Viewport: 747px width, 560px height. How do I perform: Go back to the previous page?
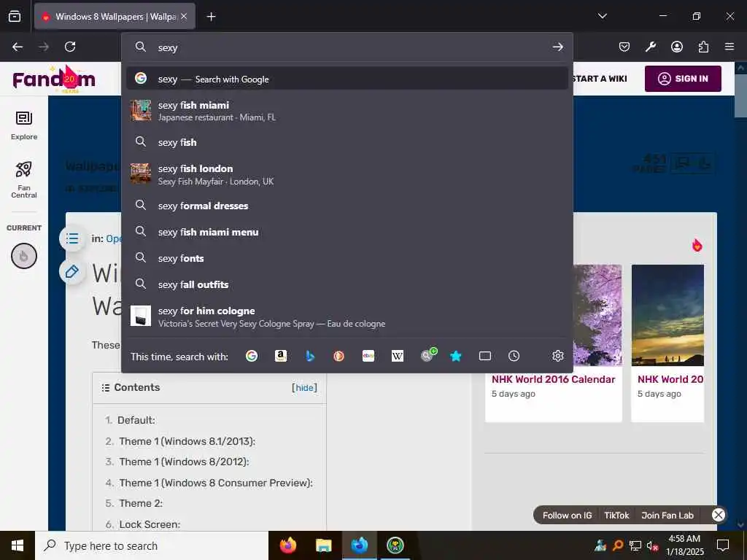(x=18, y=47)
